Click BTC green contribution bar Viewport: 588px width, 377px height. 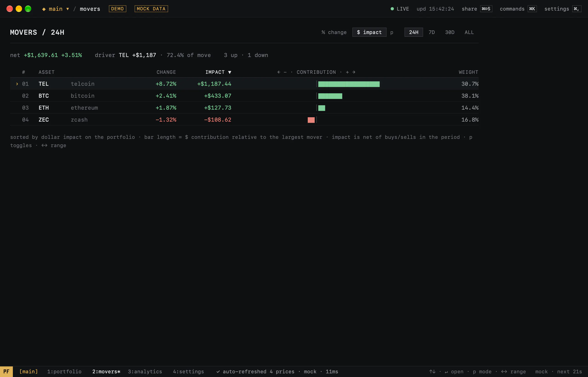330,96
